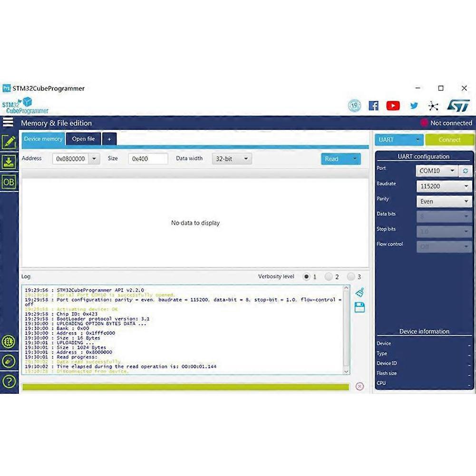Close the STM32CubeProgrammer window
This screenshot has height=476, width=476.
click(x=464, y=88)
